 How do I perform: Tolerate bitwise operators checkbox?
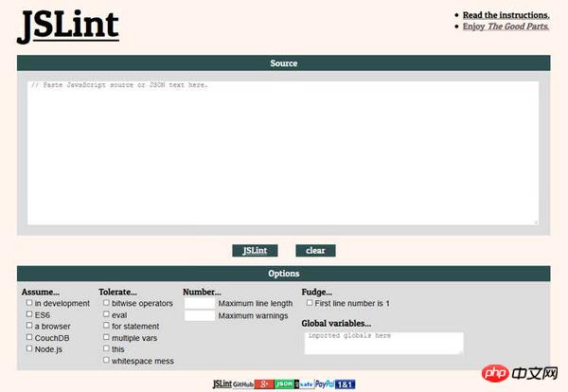(x=106, y=302)
